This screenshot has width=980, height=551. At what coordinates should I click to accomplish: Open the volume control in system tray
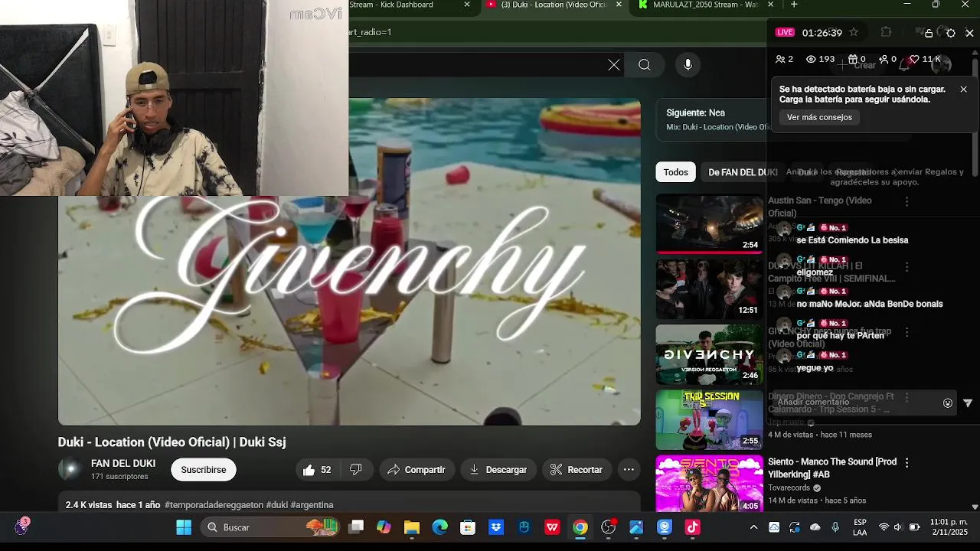(898, 527)
